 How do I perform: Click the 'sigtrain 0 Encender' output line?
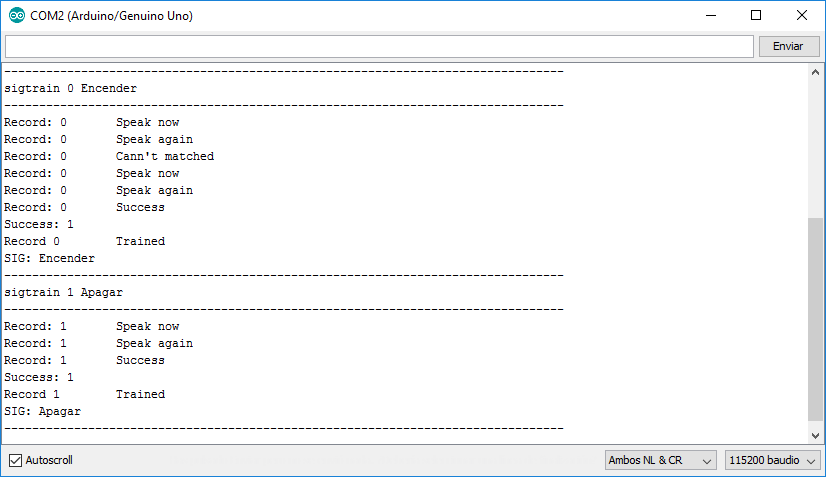click(70, 88)
